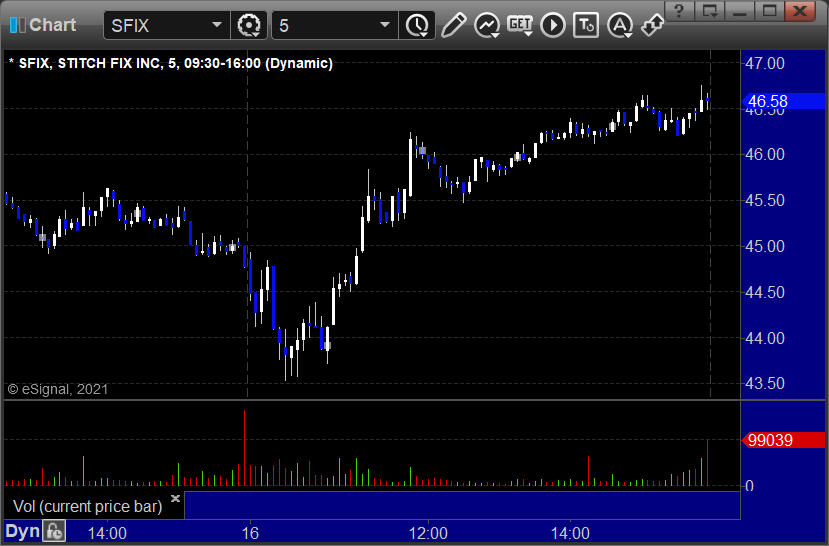
Task: Open the time template clock menu
Action: pos(417,25)
